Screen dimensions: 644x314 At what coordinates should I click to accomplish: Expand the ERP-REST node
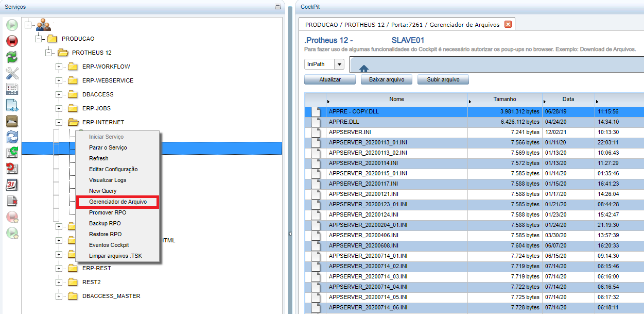(59, 268)
